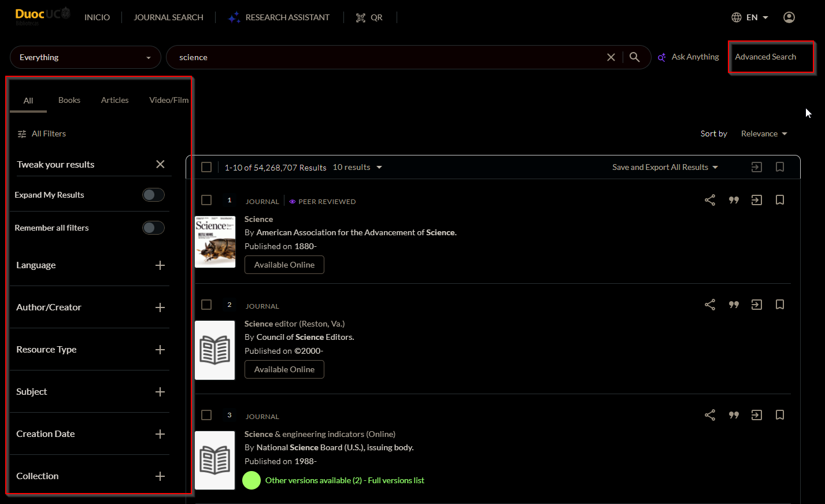Click export icon in results header bar
Screen dimensions: 825x504
click(x=757, y=167)
